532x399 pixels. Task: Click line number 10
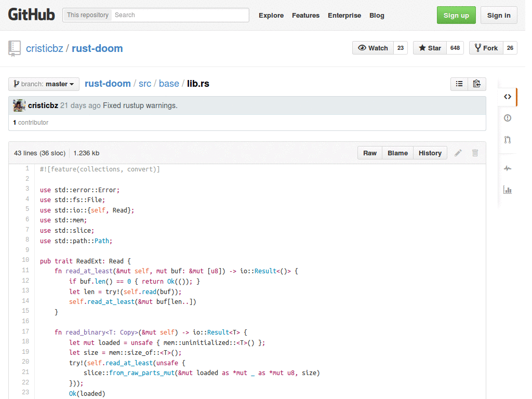coord(25,260)
